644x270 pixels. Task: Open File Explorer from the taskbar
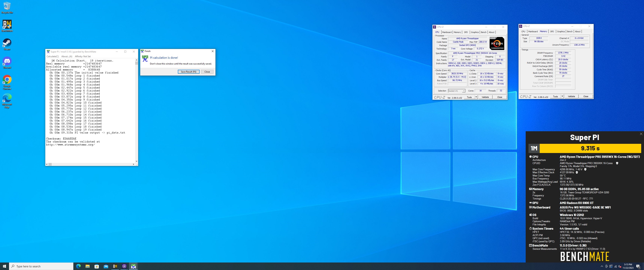(87, 266)
